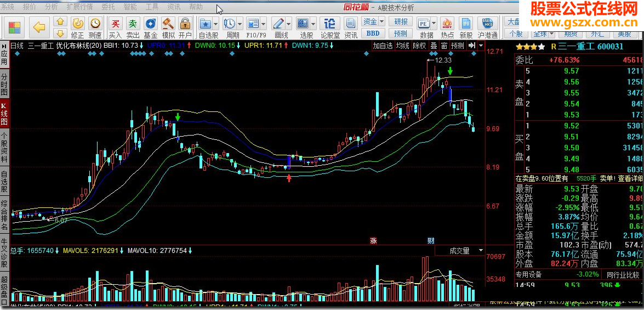644x310 pixels.
Task: Open the 综合排名 side tab
Action: coord(4,214)
